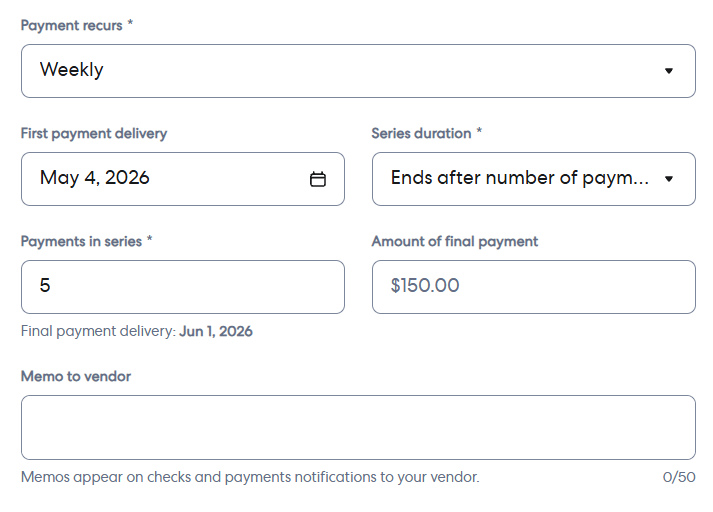Click the Series duration dropdown caret
713x512 pixels.
668,179
